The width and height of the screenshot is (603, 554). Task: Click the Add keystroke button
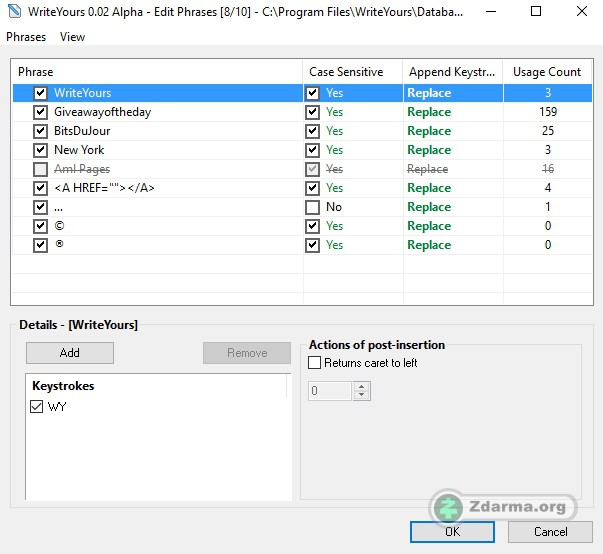click(70, 353)
